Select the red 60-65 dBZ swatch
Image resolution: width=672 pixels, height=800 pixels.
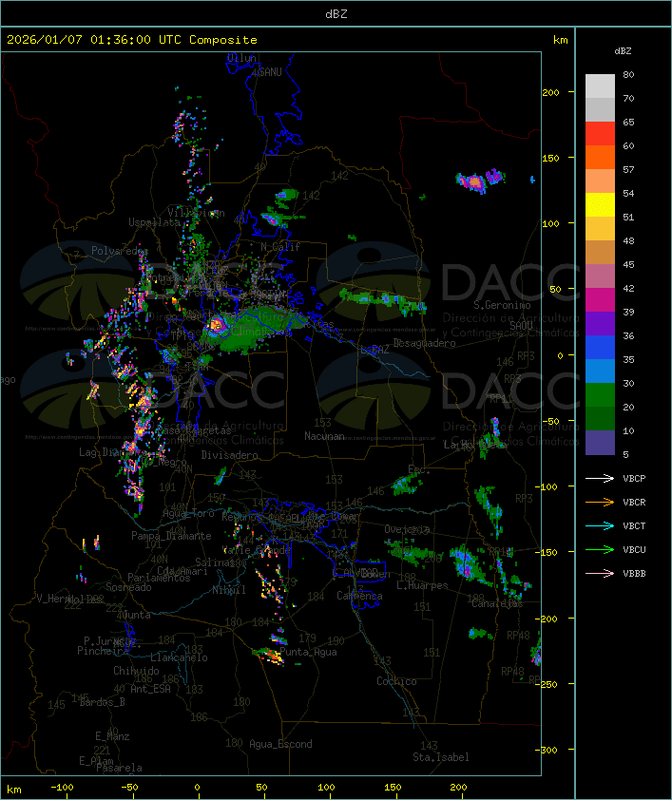600,134
